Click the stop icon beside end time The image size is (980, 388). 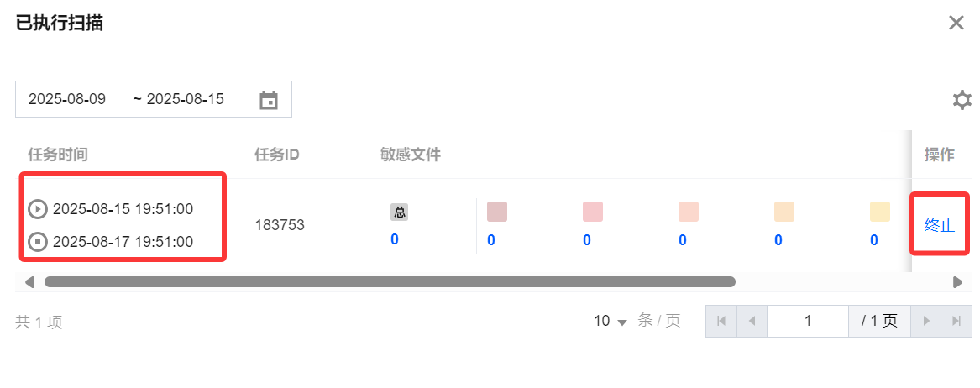click(38, 242)
